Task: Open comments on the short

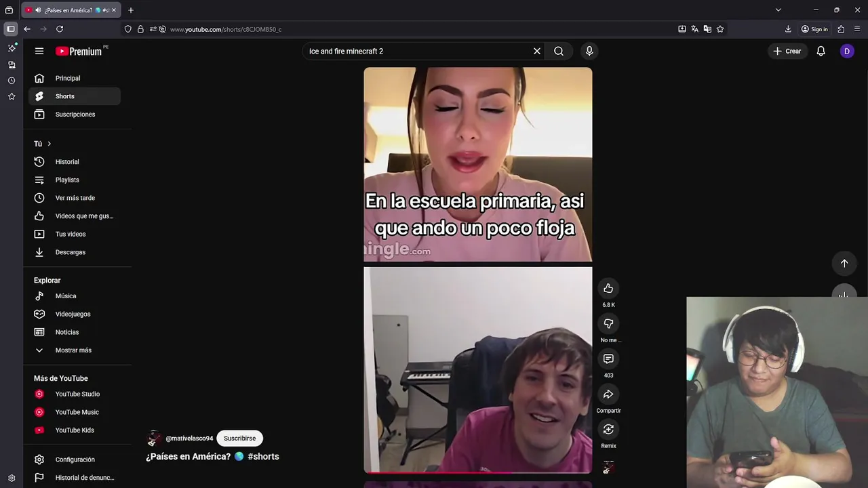Action: click(x=608, y=359)
